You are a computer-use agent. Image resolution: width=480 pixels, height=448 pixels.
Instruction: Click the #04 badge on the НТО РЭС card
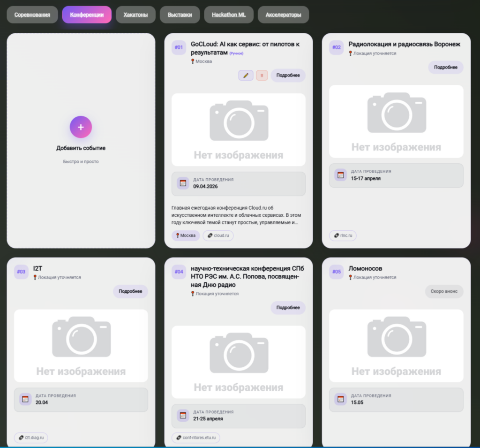[179, 272]
